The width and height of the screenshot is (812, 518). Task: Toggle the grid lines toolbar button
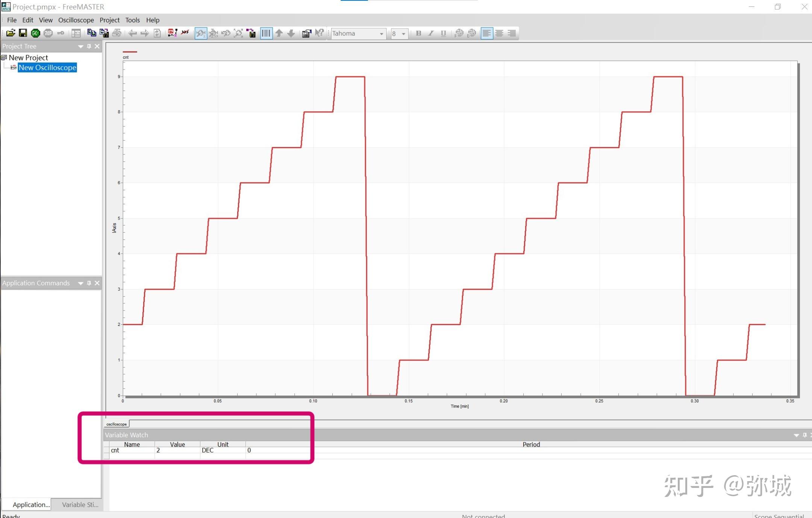[x=266, y=33]
